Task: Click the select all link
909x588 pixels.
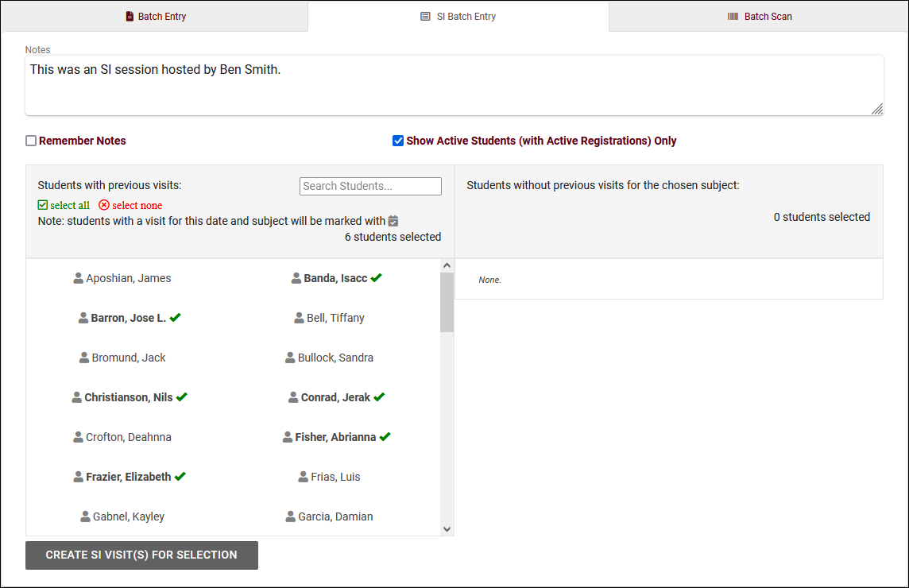Action: click(x=64, y=205)
